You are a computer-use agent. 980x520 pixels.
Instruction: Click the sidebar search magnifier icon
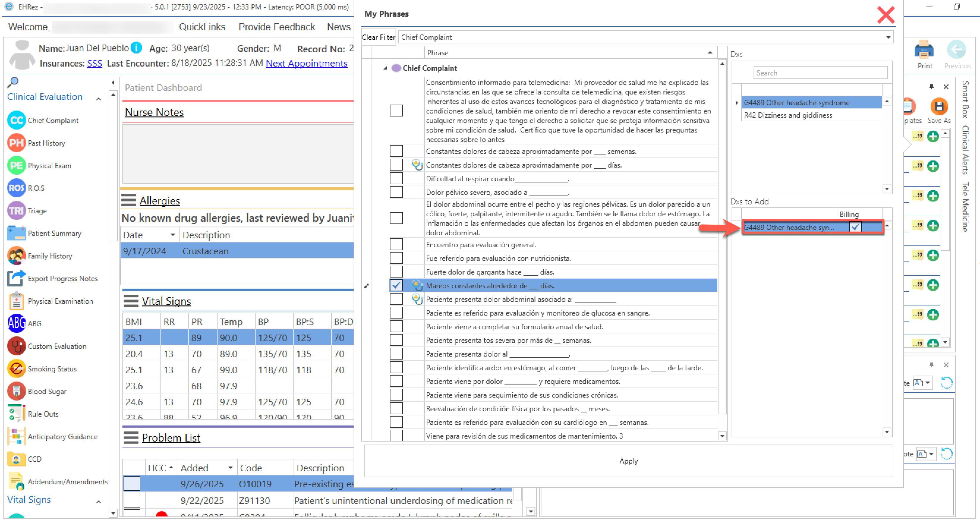pos(13,82)
